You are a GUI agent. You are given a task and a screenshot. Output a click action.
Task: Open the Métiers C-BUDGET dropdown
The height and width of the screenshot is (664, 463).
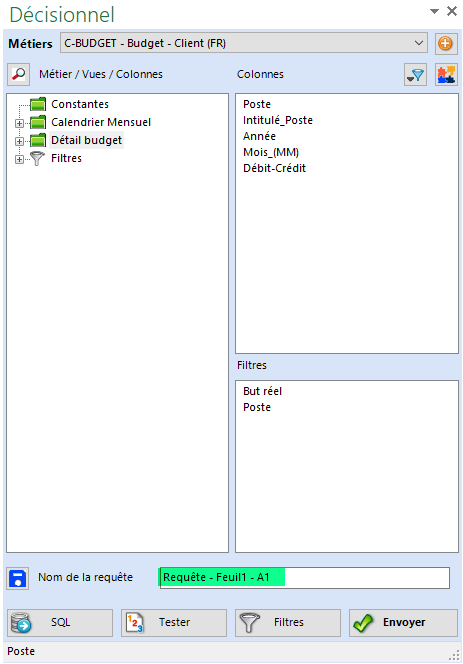click(x=244, y=43)
